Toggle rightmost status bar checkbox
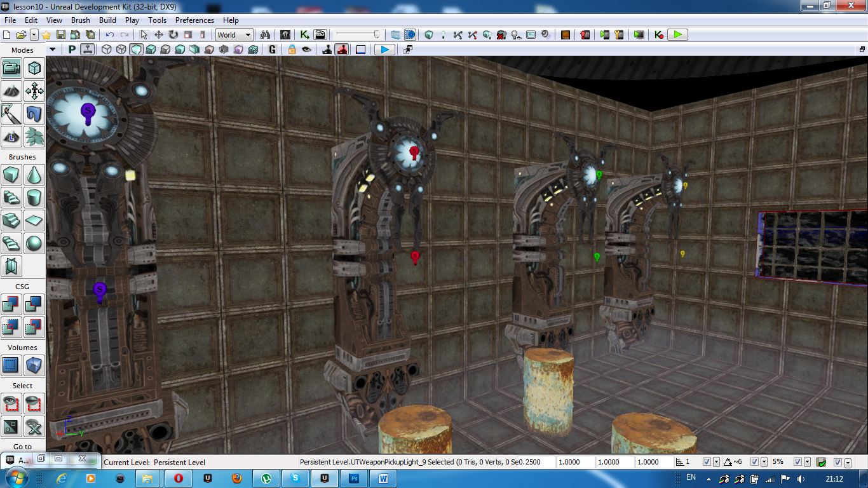This screenshot has height=488, width=868. (x=838, y=462)
